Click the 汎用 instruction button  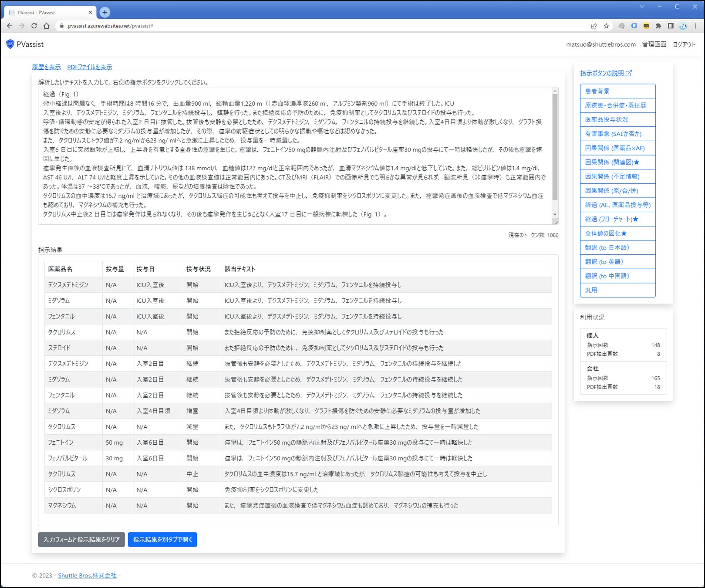tap(617, 290)
